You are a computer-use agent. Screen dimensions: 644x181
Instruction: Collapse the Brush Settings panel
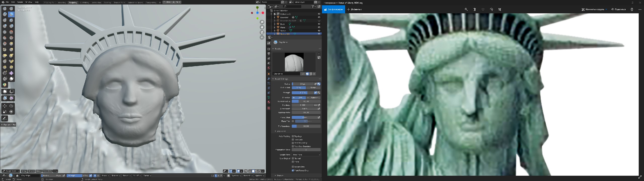[x=273, y=79]
